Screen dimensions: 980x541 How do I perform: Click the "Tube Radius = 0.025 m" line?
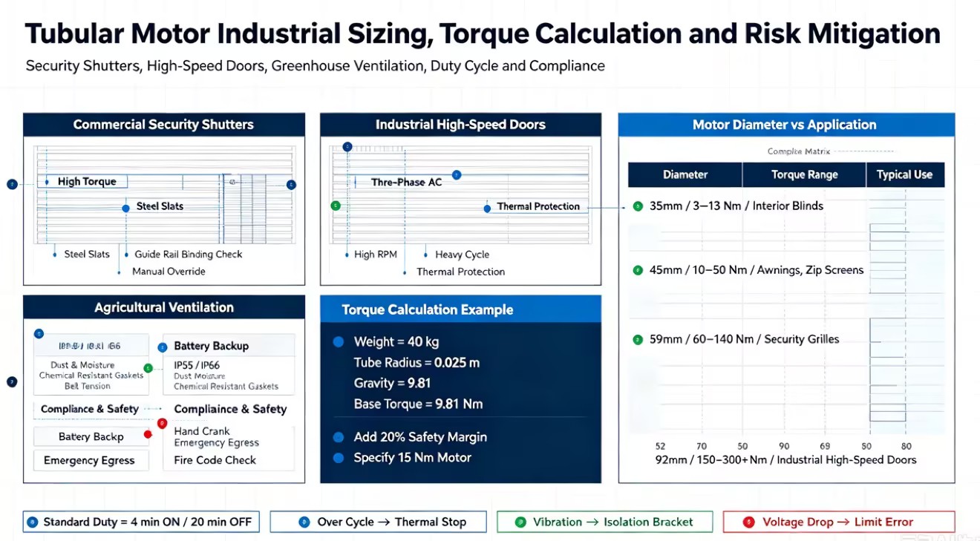tap(416, 363)
